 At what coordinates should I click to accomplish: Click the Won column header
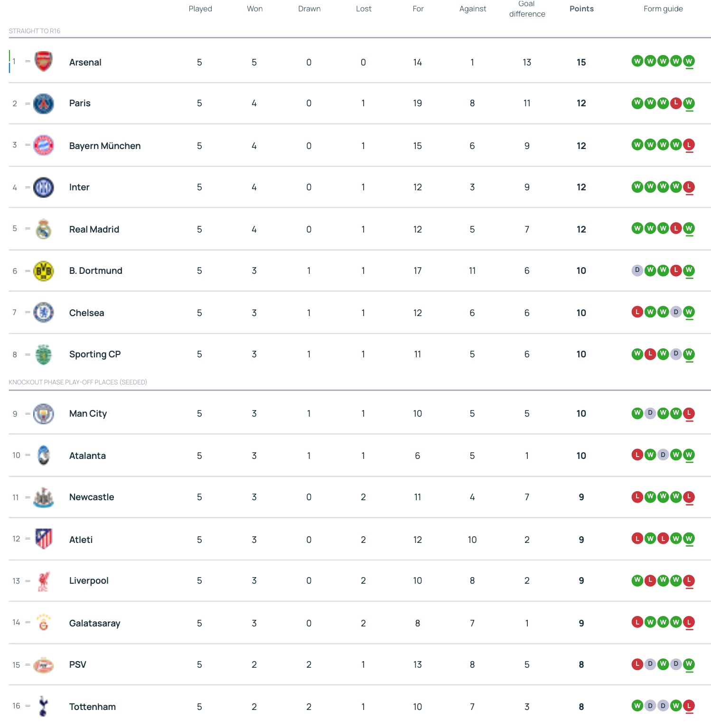[x=254, y=9]
